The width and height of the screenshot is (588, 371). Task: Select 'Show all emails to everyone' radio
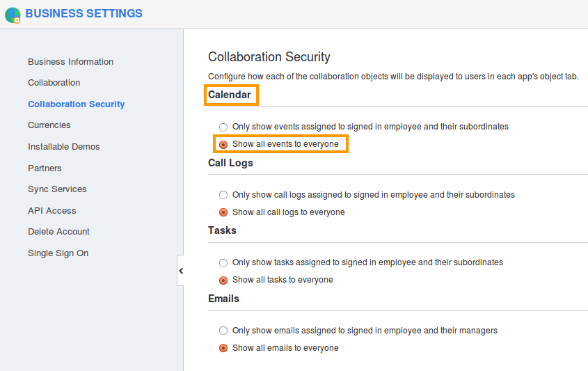[x=223, y=348]
